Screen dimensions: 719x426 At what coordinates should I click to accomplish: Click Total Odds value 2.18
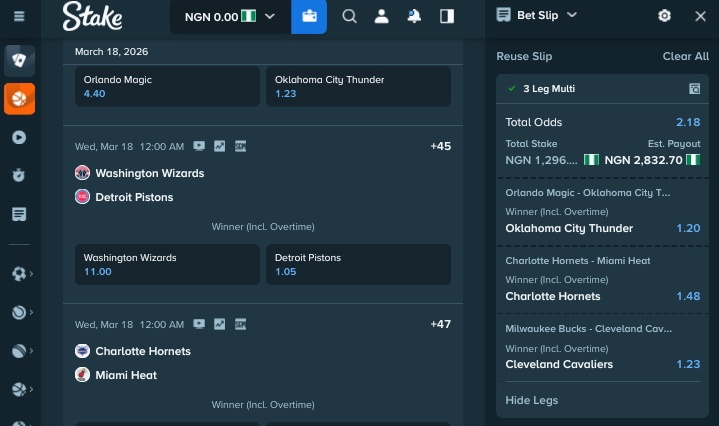pyautogui.click(x=688, y=122)
